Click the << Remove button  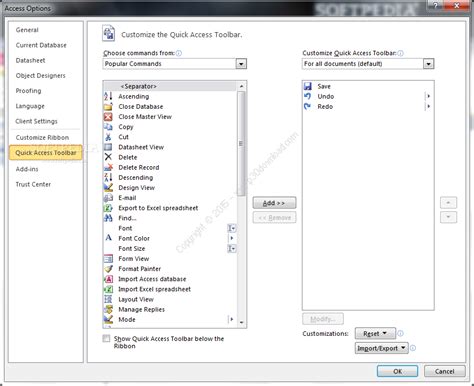(x=274, y=218)
